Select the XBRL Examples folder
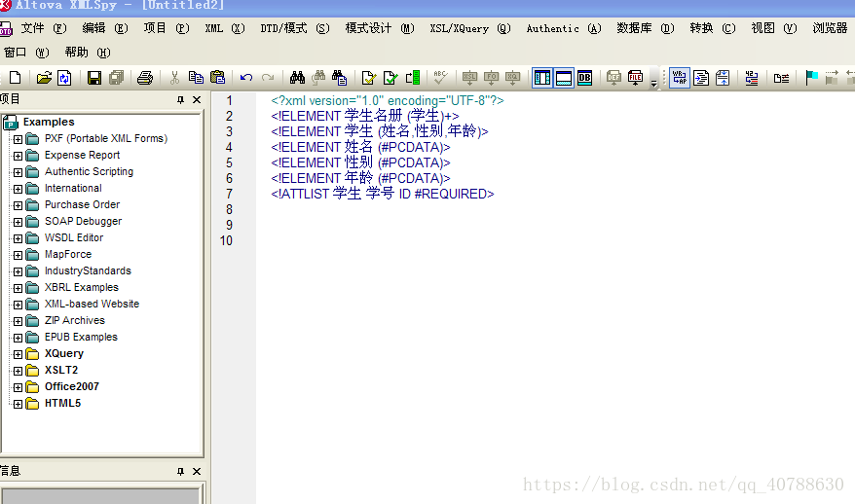The width and height of the screenshot is (855, 504). pyautogui.click(x=81, y=287)
